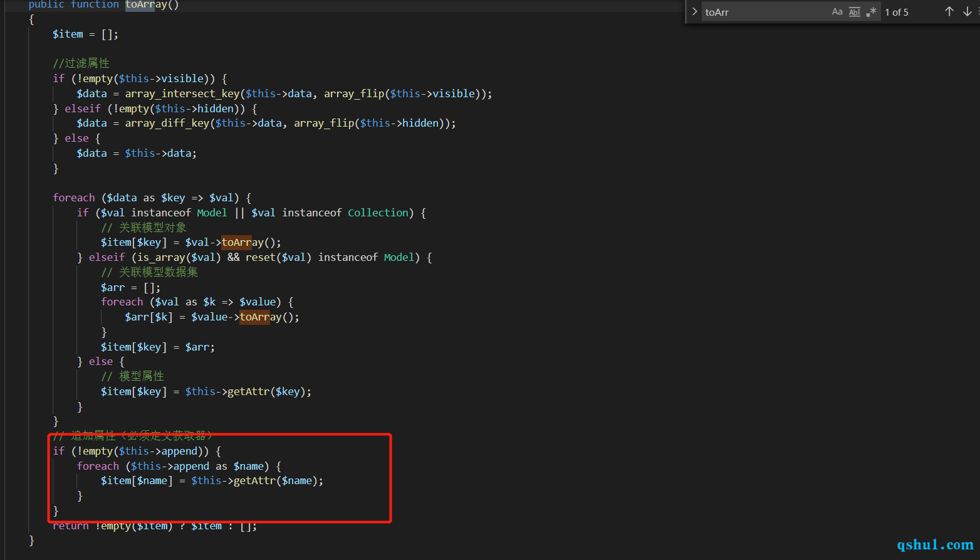Click 'foreach ($data as $key => $val)' line

coord(152,198)
